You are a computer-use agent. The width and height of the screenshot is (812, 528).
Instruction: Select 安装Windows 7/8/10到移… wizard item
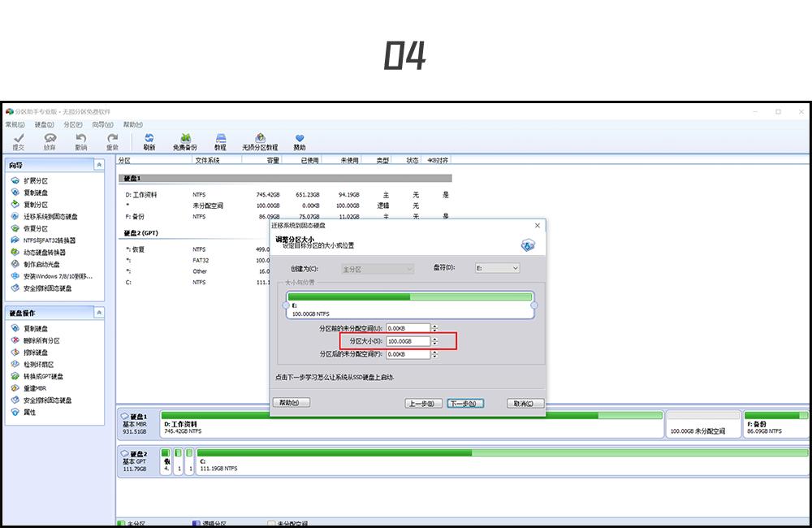coord(52,276)
